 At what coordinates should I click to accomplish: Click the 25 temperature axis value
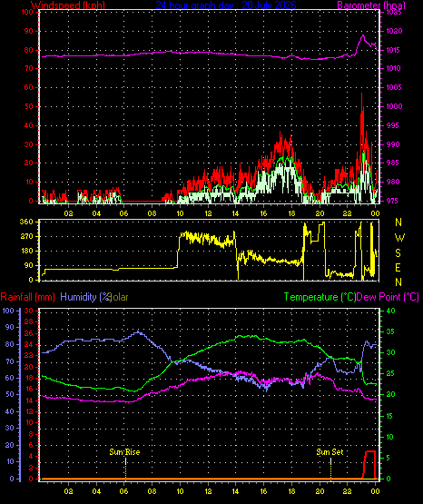coord(390,374)
